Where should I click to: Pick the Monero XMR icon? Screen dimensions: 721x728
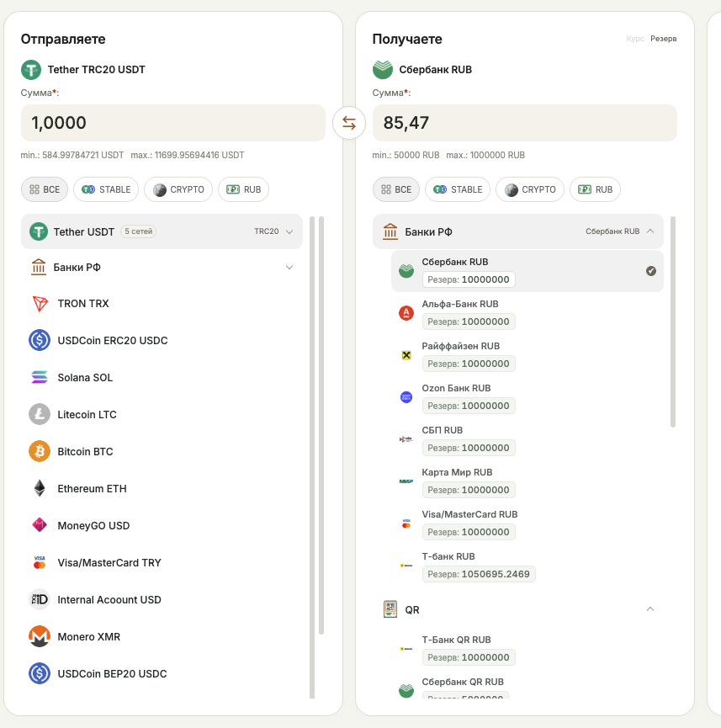(x=40, y=636)
